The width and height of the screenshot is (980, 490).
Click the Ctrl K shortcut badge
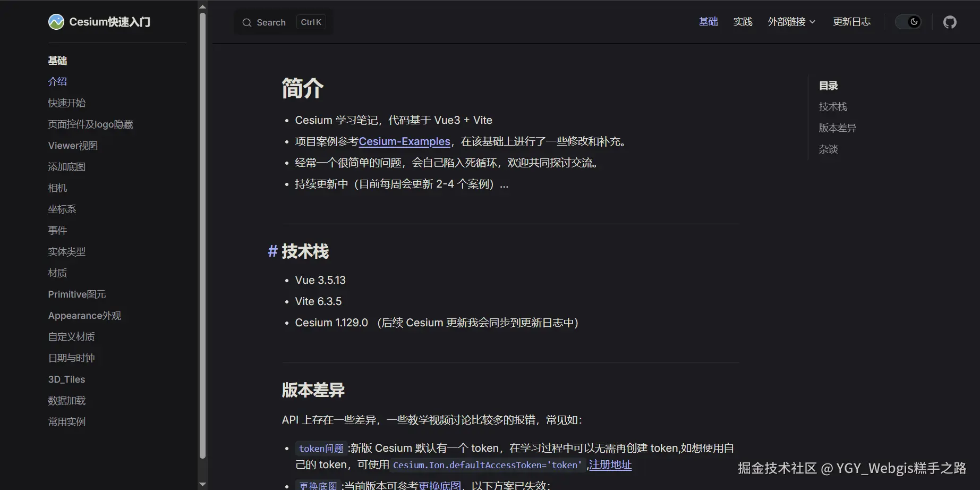[x=311, y=22]
